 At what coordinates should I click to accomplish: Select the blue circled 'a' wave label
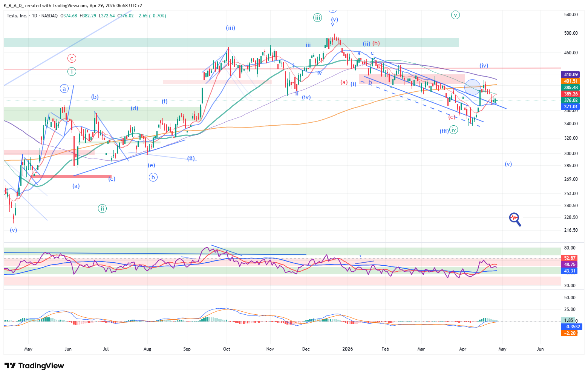coord(64,89)
